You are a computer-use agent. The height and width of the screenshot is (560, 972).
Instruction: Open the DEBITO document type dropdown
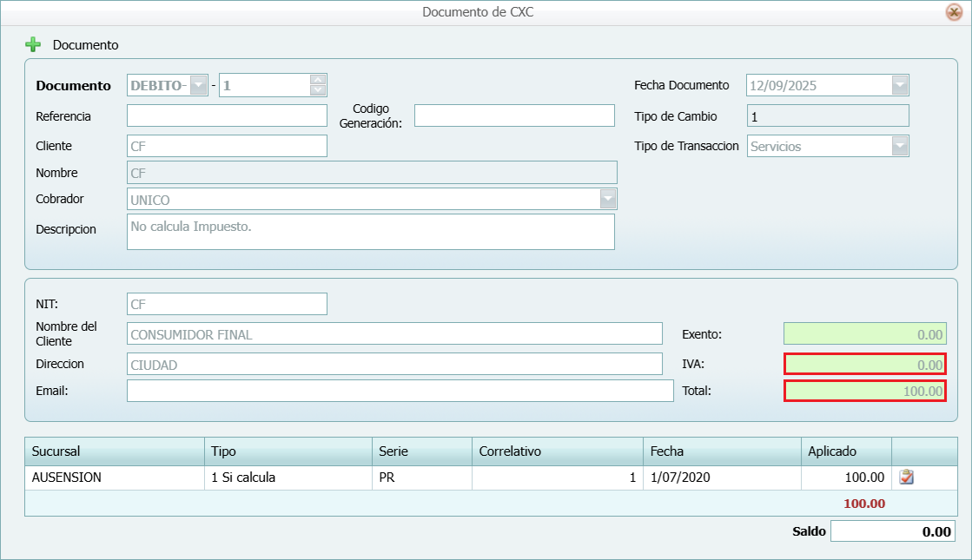click(x=199, y=85)
